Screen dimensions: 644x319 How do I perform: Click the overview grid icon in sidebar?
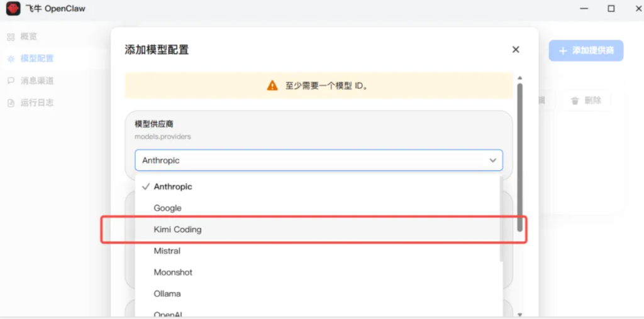click(11, 37)
